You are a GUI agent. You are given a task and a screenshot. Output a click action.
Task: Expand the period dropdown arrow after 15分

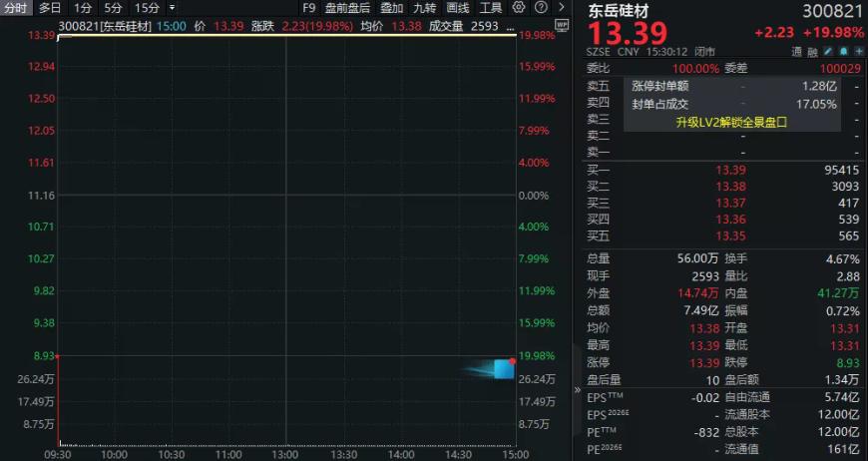tap(172, 7)
